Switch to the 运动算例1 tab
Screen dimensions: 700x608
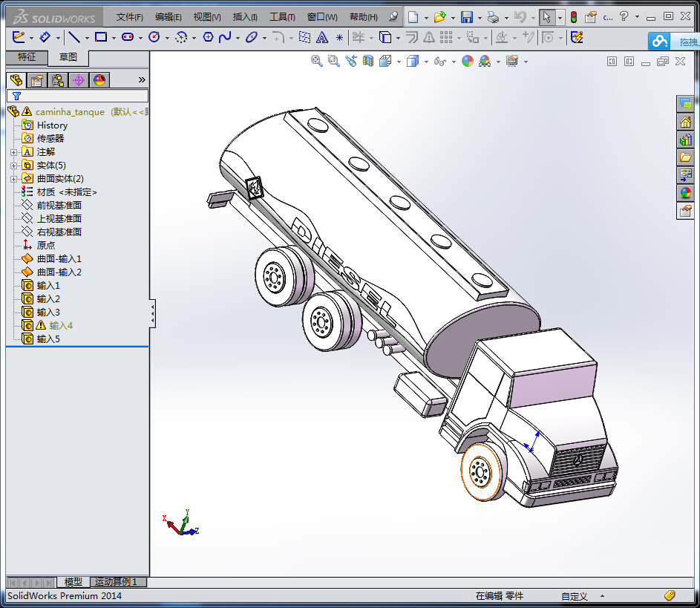point(116,582)
